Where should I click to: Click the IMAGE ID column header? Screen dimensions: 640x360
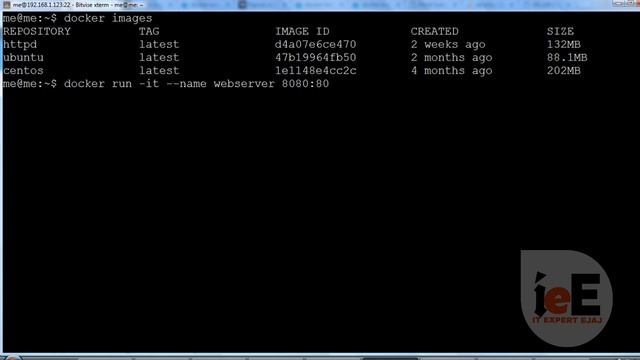tap(302, 31)
